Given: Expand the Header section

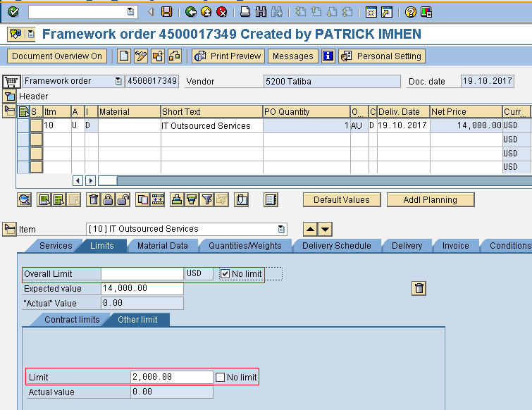Looking at the screenshot, I should click(x=9, y=97).
